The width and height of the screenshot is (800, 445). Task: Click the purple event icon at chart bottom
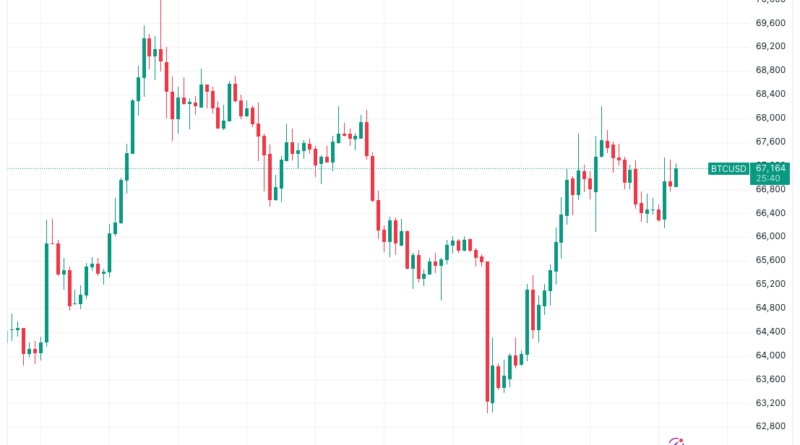point(677,440)
